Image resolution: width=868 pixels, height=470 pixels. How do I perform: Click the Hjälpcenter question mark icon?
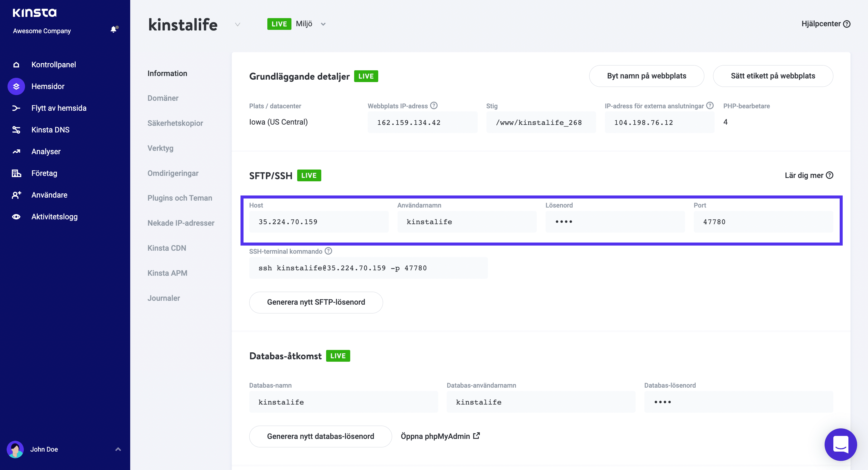point(847,24)
